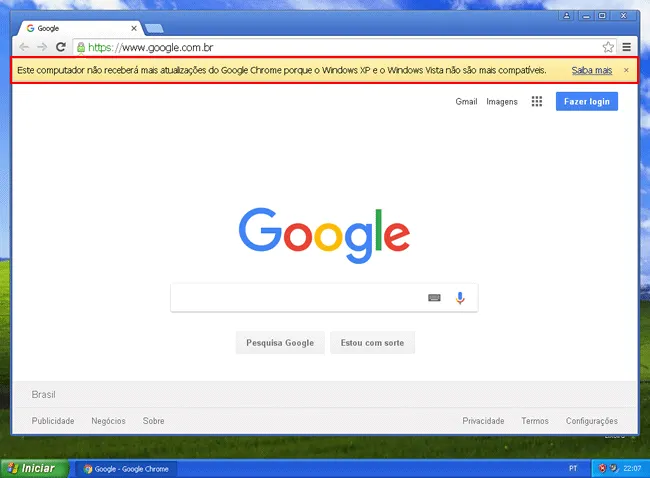Start voice search with the microphone icon
The height and width of the screenshot is (478, 650).
coord(460,298)
